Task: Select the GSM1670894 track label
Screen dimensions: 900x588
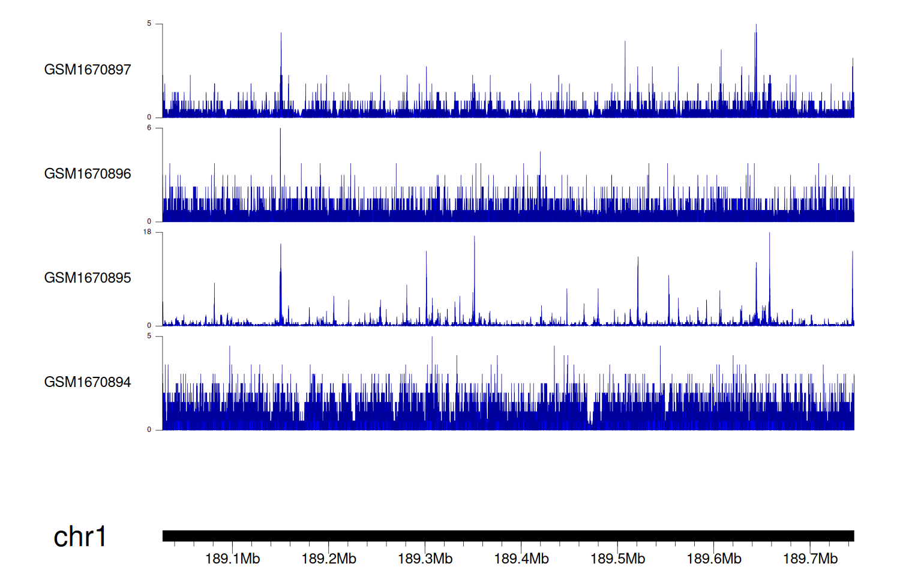Action: click(x=87, y=382)
